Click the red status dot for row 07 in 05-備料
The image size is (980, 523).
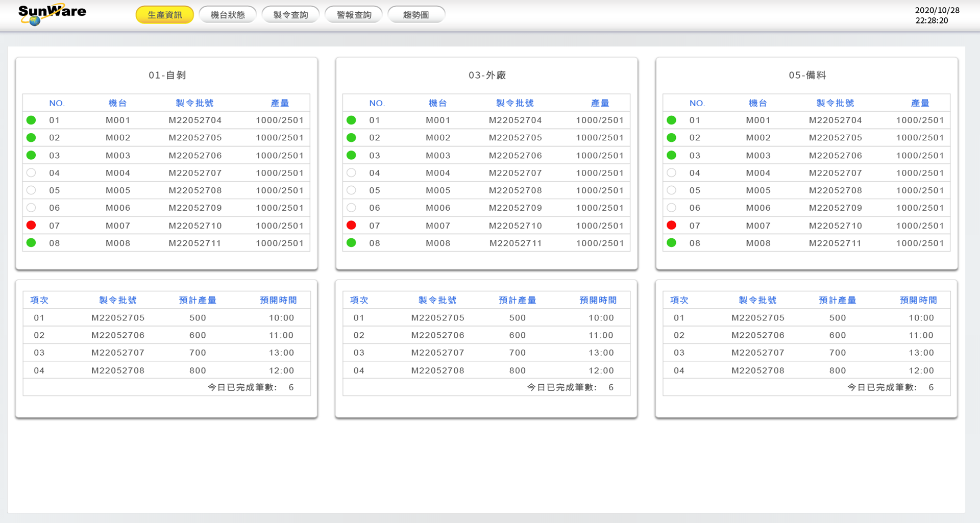pyautogui.click(x=672, y=226)
